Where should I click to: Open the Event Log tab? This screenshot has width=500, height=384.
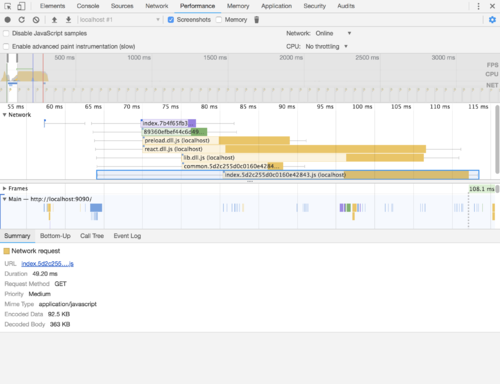(127, 236)
